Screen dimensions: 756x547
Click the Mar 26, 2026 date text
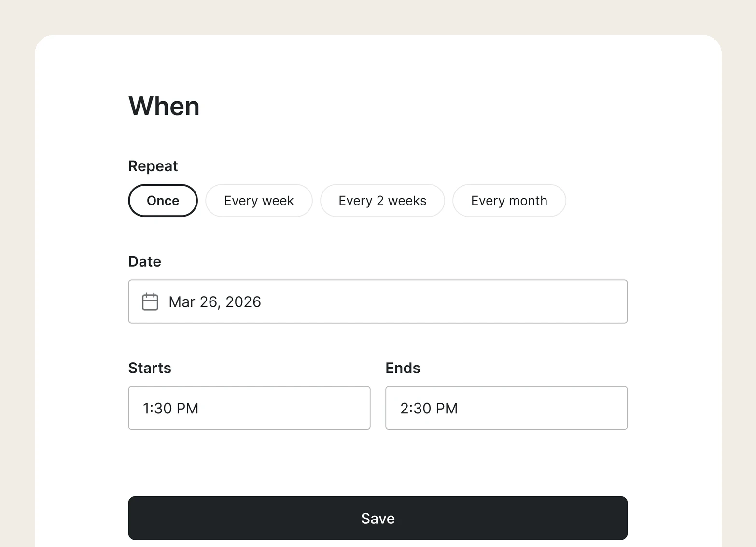[215, 302]
